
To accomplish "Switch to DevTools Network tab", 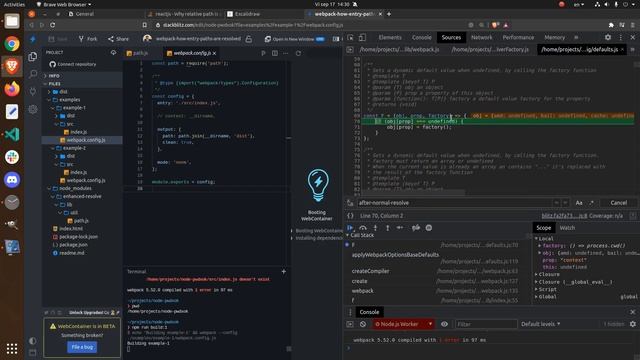I will coord(482,38).
